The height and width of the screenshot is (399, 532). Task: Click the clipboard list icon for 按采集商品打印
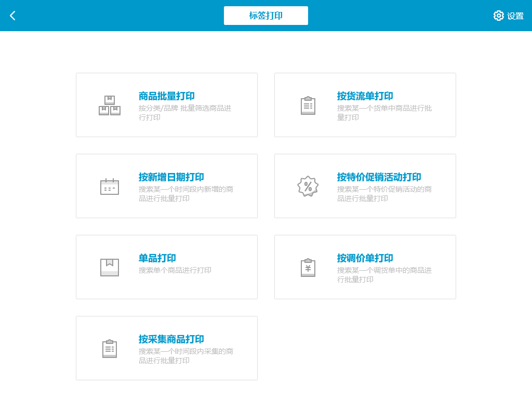coord(110,349)
